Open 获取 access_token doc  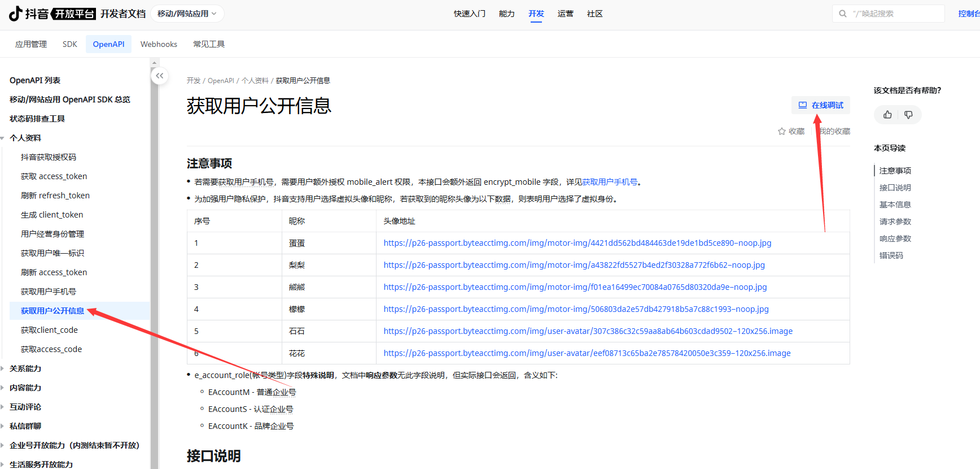54,176
